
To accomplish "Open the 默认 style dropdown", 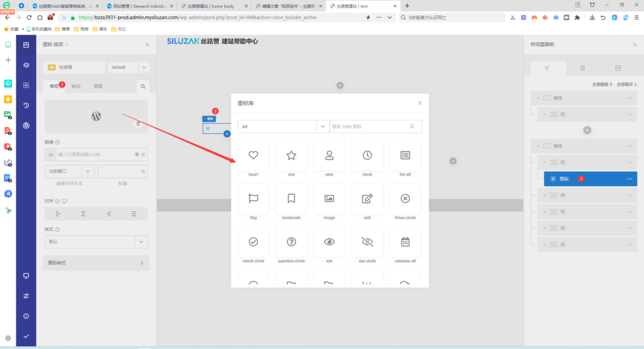I will 142,241.
